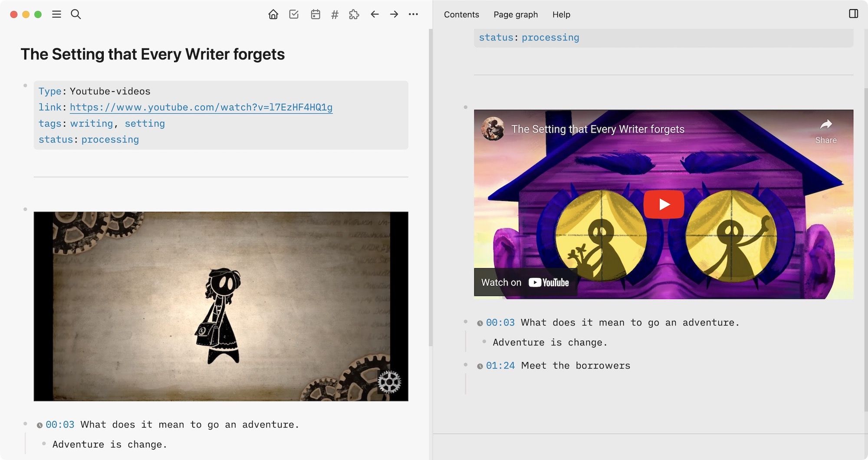This screenshot has width=868, height=460.
Task: Open plugins via the puzzle icon
Action: coord(354,14)
